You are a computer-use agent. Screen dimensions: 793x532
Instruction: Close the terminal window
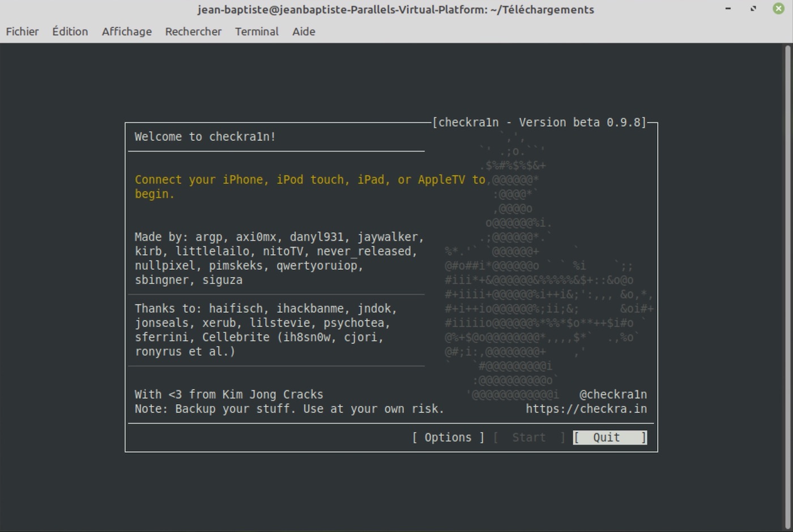779,8
